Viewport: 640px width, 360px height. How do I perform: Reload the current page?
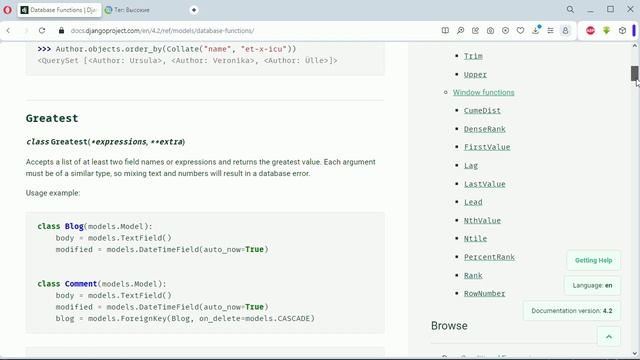click(x=42, y=31)
